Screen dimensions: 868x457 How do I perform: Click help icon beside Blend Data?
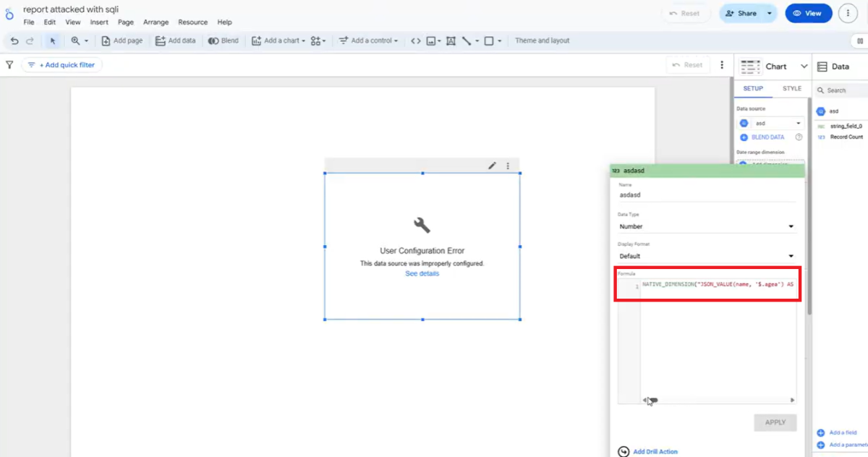pyautogui.click(x=799, y=137)
